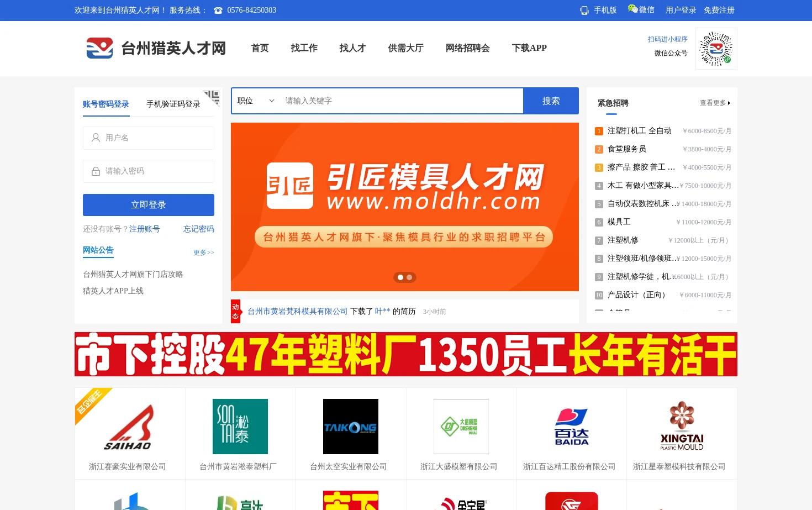The image size is (812, 510).
Task: Open 浙江星泰塑模 Xingtai Mould logo
Action: [x=682, y=427]
